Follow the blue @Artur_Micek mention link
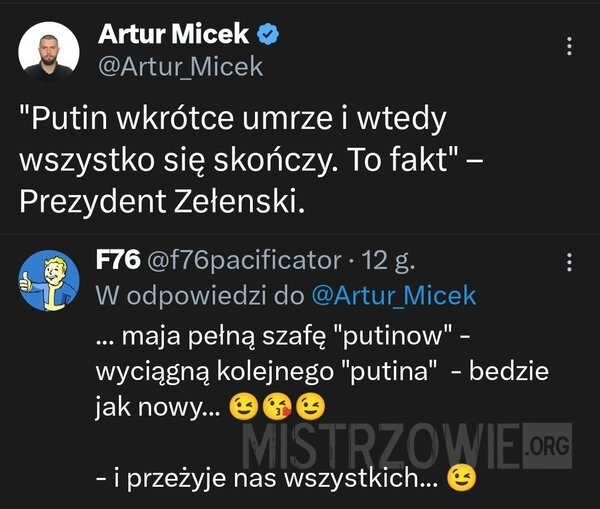 [x=394, y=295]
